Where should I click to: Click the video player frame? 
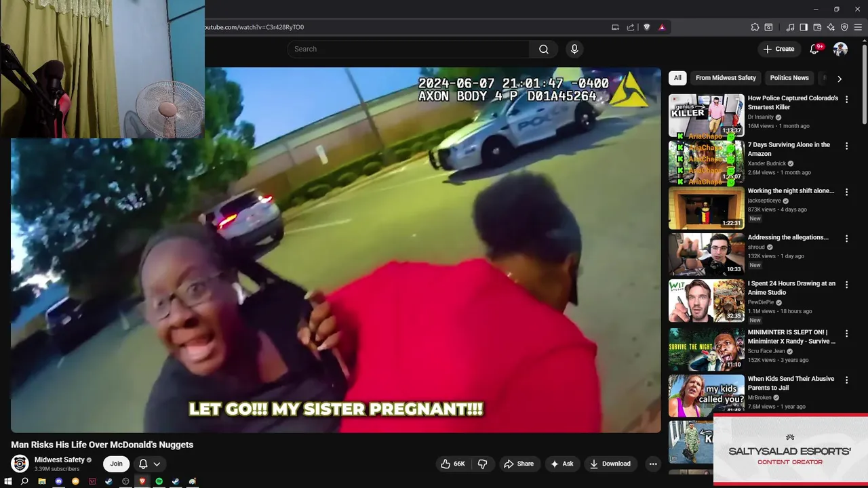[336, 249]
